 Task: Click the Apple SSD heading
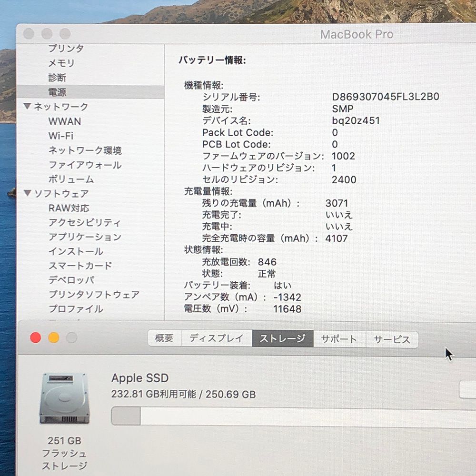click(140, 378)
